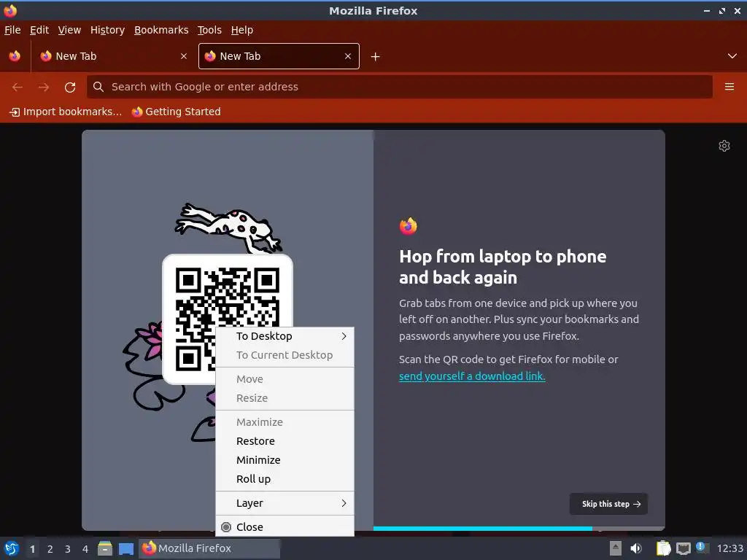Reload the current page
Viewport: 747px width, 560px height.
(x=70, y=87)
